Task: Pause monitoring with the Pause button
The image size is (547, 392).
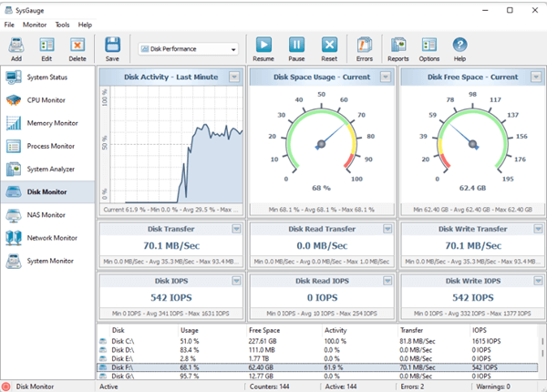Action: point(296,46)
